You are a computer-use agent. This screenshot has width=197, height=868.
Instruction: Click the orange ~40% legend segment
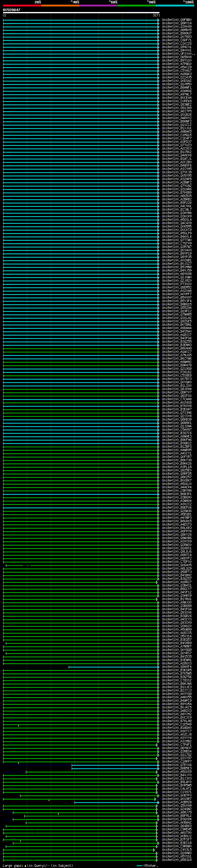pyautogui.click(x=60, y=6)
